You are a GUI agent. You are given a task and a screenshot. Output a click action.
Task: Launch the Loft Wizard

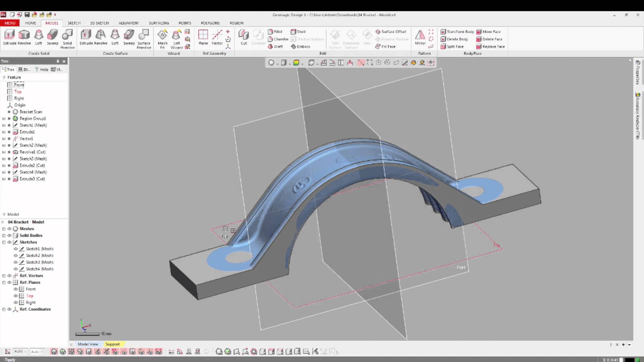pyautogui.click(x=177, y=39)
